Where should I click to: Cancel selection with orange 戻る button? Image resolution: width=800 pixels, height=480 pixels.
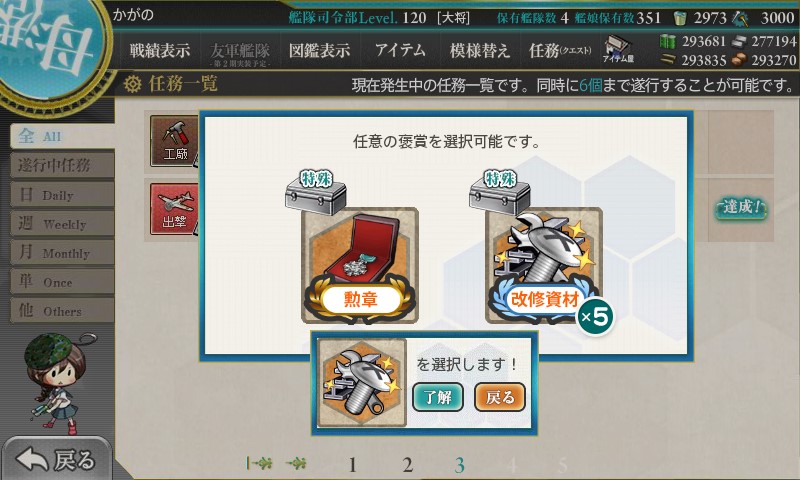pos(499,397)
